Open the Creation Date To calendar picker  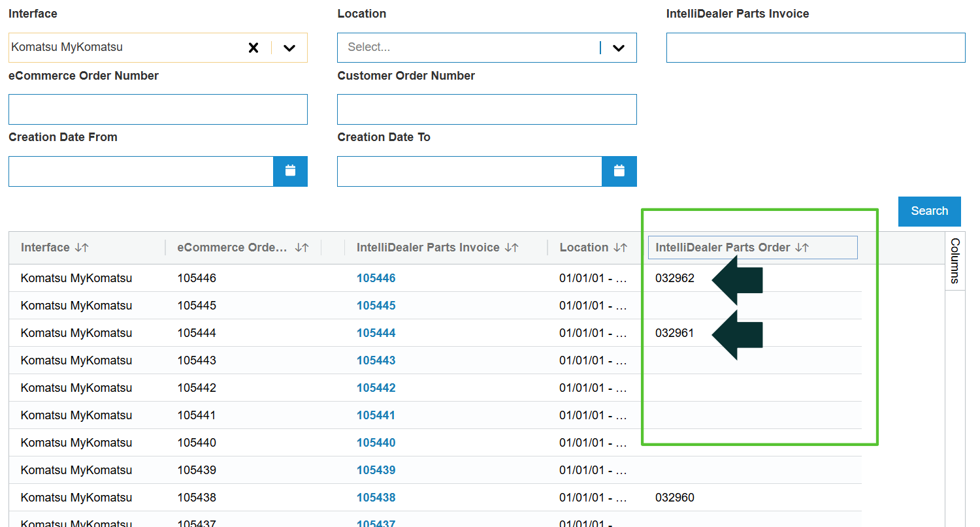point(619,171)
